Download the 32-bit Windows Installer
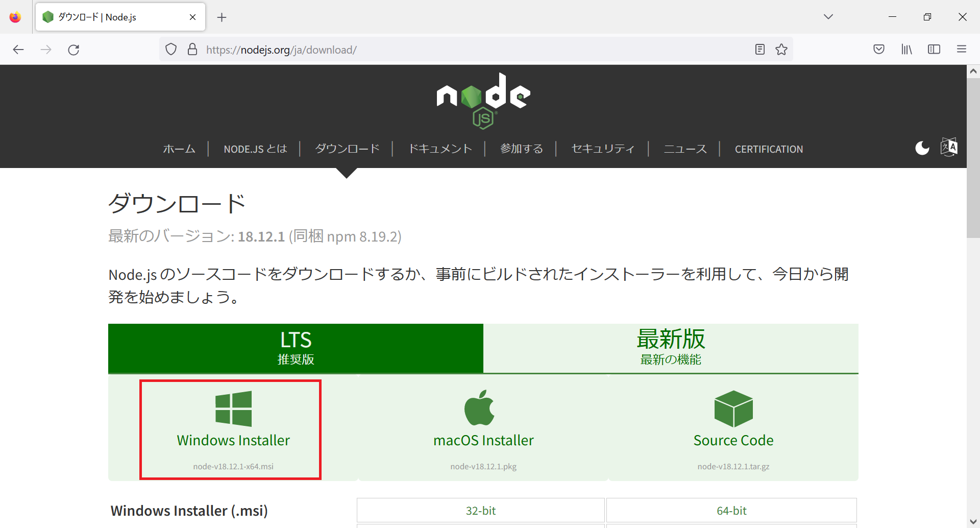980x528 pixels. [481, 511]
